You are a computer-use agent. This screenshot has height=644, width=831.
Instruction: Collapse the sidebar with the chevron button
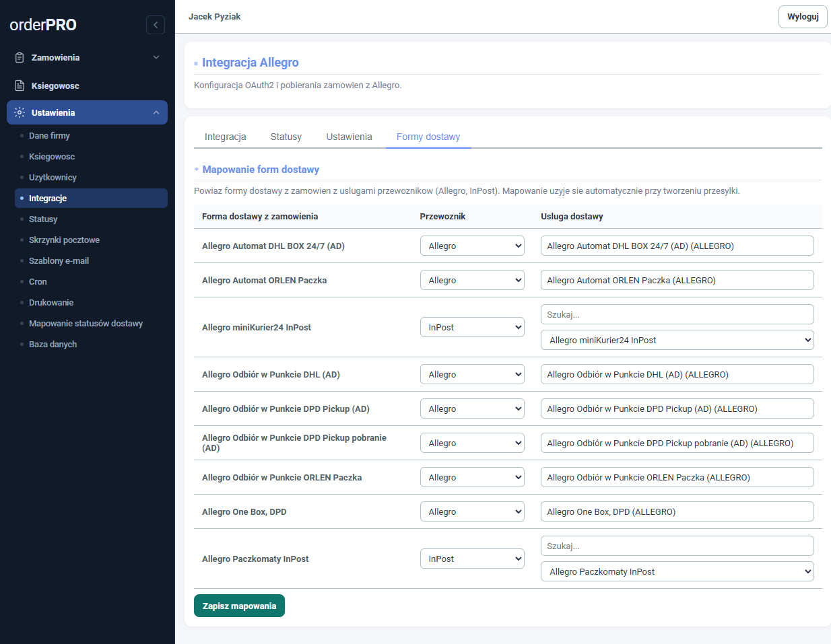[156, 25]
